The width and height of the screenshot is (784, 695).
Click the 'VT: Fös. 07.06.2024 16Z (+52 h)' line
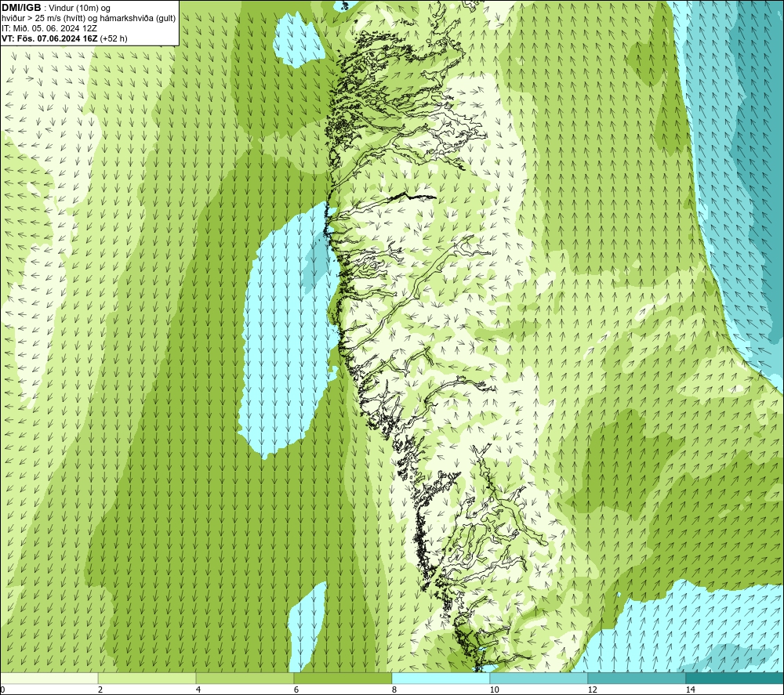(64, 38)
